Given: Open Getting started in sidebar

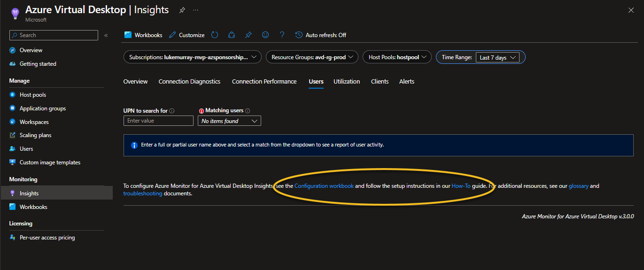Looking at the screenshot, I should point(38,64).
